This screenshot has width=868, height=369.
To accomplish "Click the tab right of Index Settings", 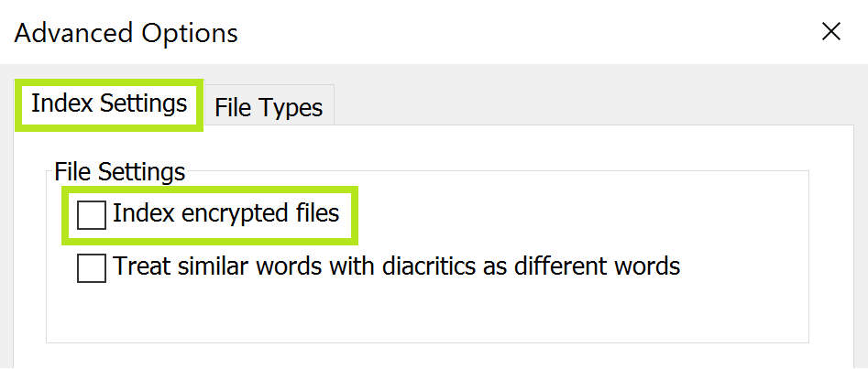I will click(269, 108).
